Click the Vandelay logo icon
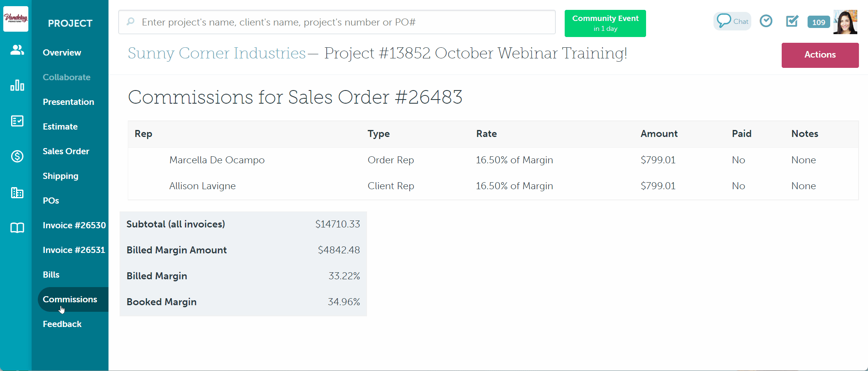The height and width of the screenshot is (371, 868). [16, 19]
